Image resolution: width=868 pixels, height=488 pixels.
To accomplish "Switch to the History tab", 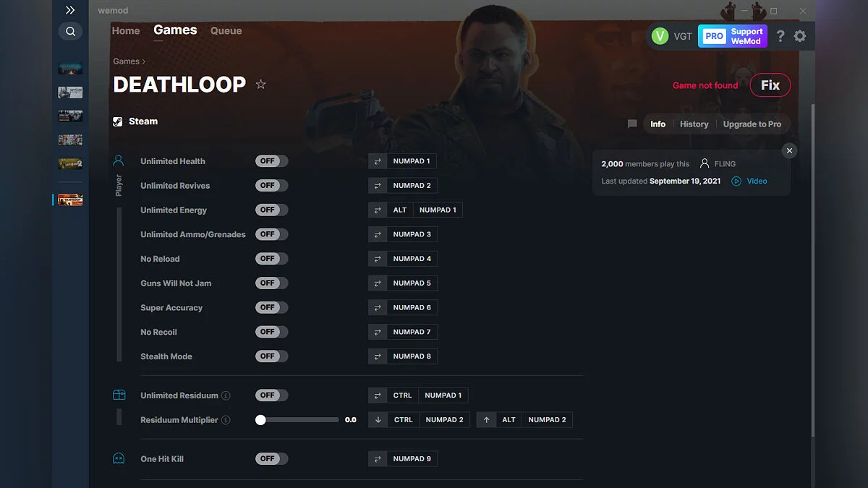I will point(694,124).
